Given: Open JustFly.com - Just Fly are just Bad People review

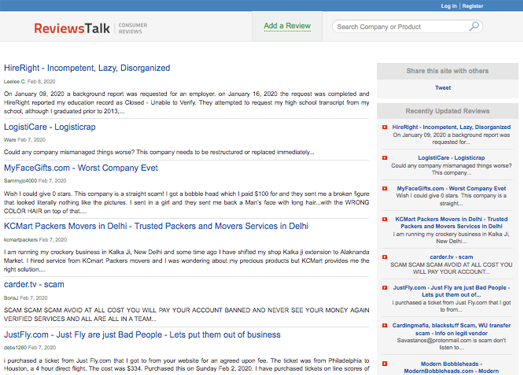Looking at the screenshot, I should (142, 335).
